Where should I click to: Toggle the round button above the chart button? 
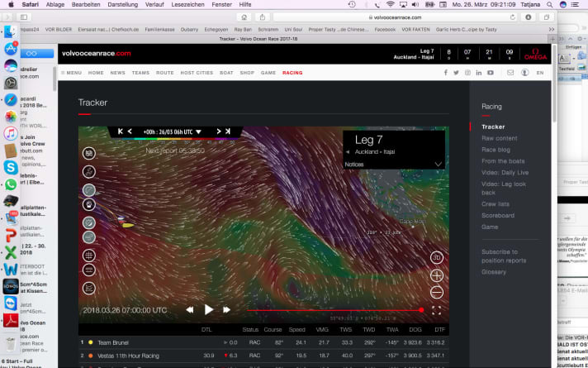coord(89,270)
